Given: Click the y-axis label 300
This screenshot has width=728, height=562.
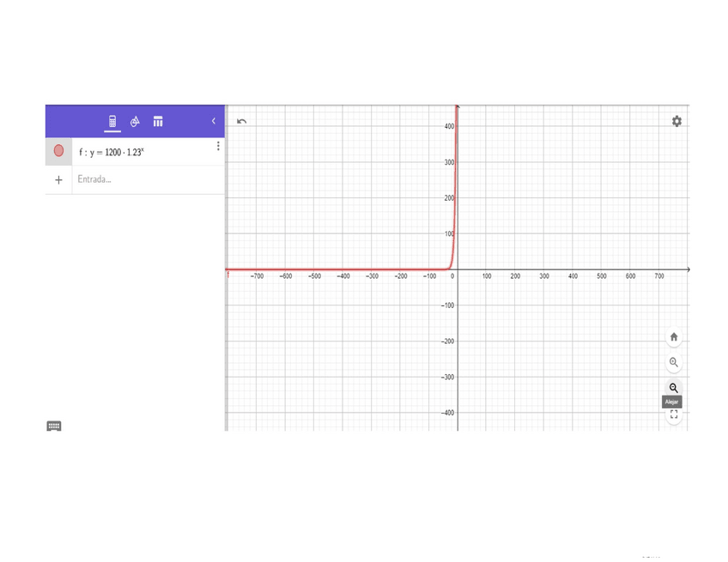Looking at the screenshot, I should tap(449, 162).
